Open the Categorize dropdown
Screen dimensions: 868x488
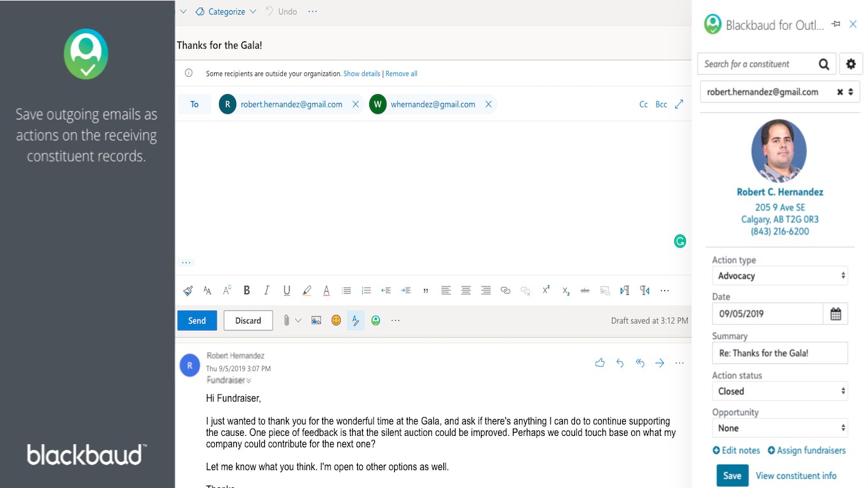[226, 11]
